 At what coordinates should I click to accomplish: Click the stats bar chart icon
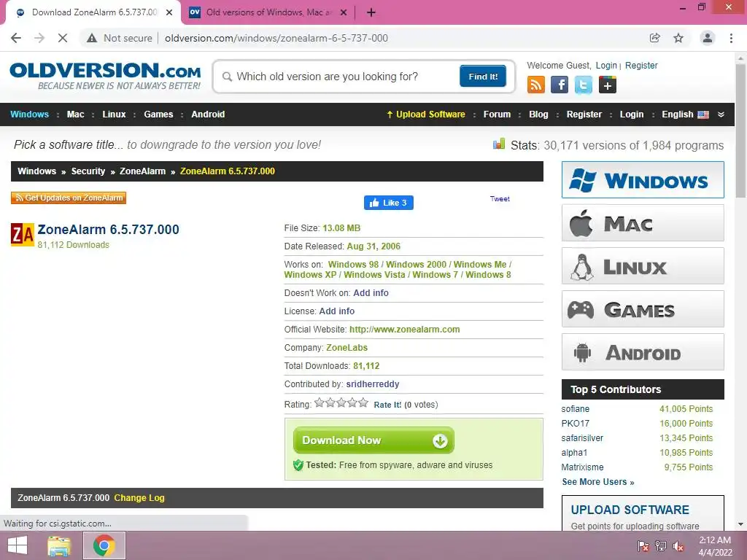click(499, 144)
